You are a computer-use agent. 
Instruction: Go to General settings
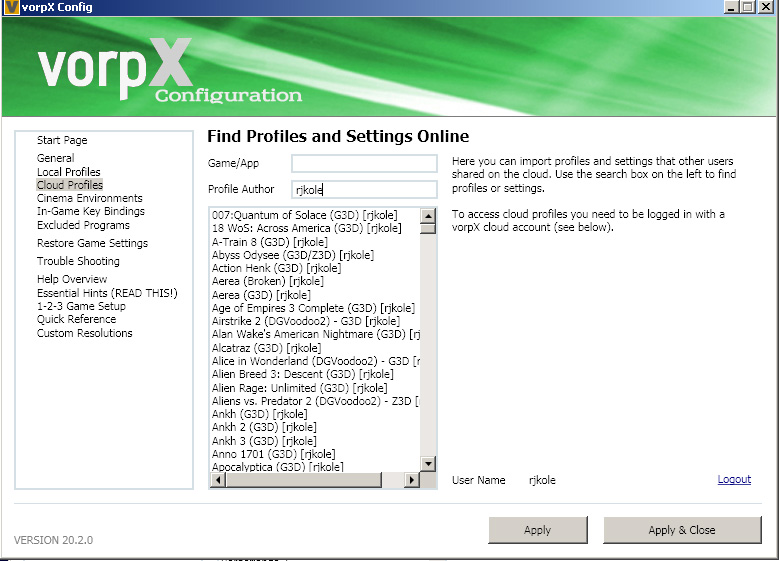pyautogui.click(x=56, y=158)
